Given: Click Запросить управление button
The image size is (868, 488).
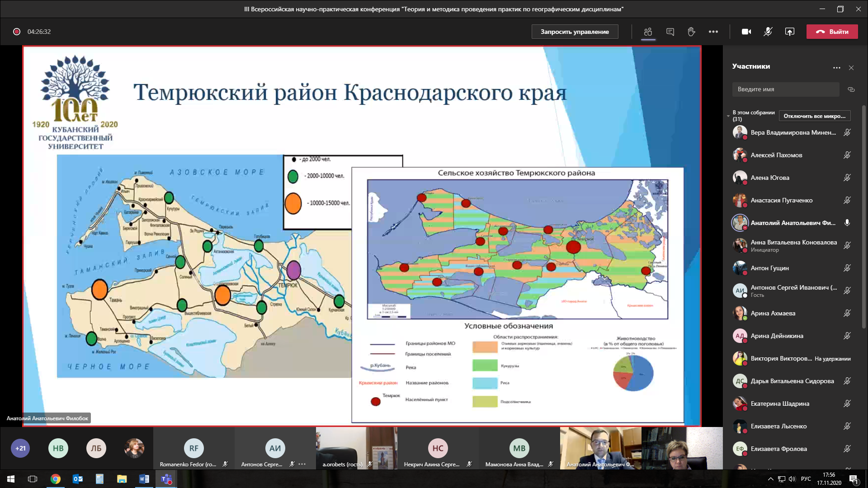Looking at the screenshot, I should point(575,32).
